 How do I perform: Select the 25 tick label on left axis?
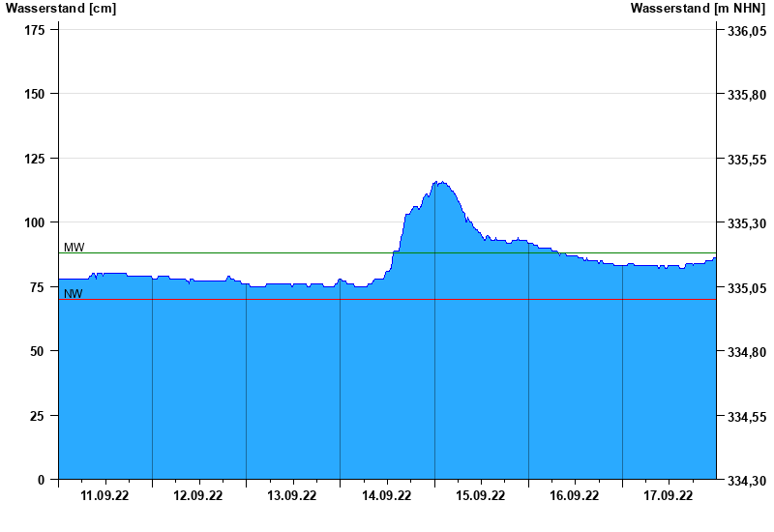click(x=38, y=416)
